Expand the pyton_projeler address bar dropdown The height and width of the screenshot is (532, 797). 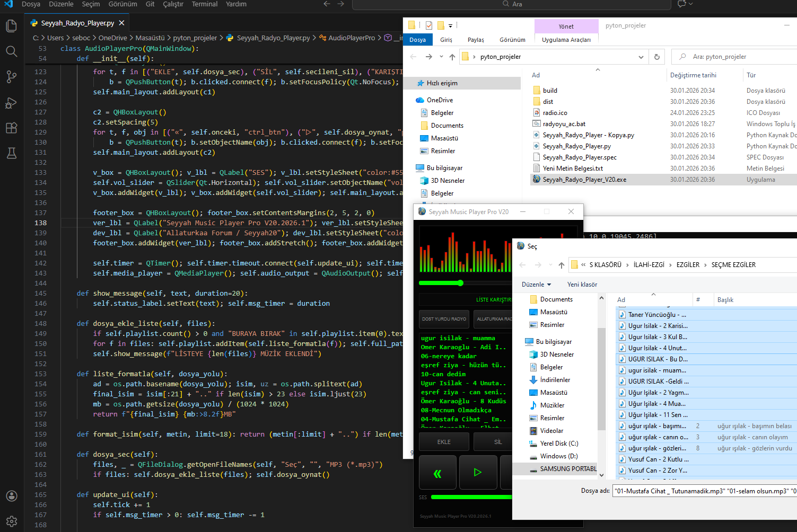641,57
